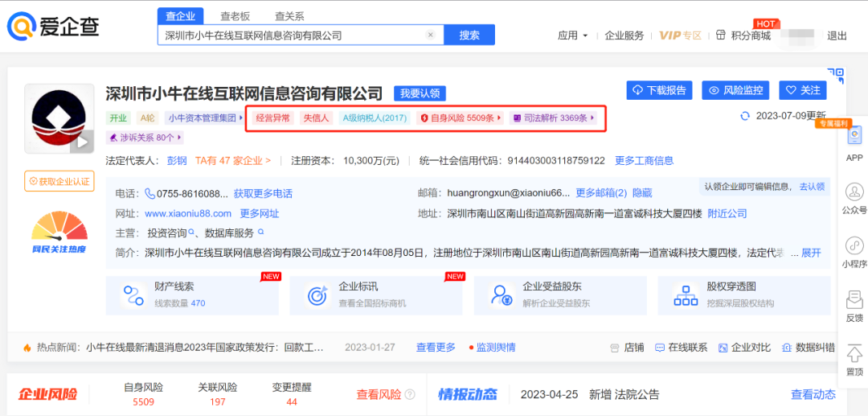Click the 下载报告 button
Screen dimensions: 868x416
(x=659, y=90)
